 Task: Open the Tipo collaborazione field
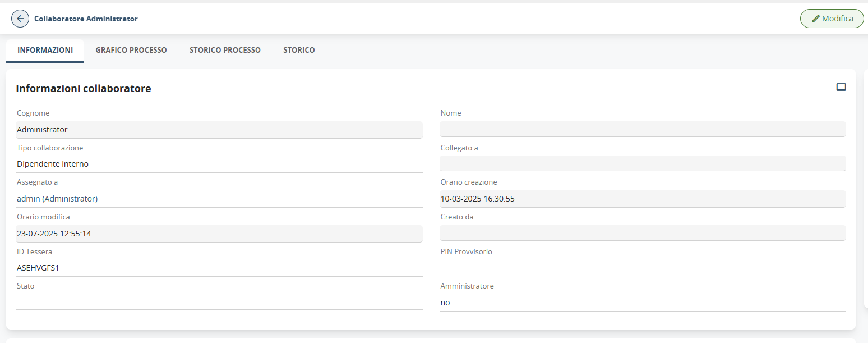219,164
